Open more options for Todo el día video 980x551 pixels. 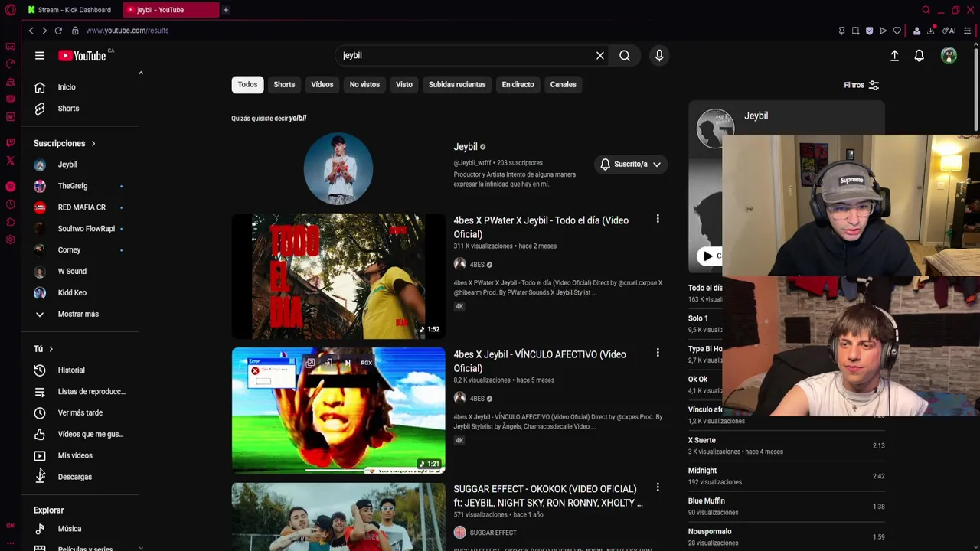(x=657, y=219)
